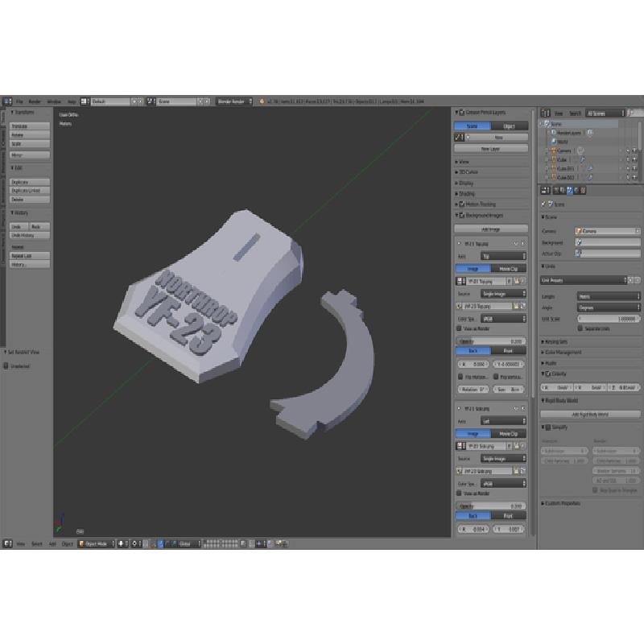
Task: Open the info editor type icon at top-left
Action: click(x=7, y=101)
